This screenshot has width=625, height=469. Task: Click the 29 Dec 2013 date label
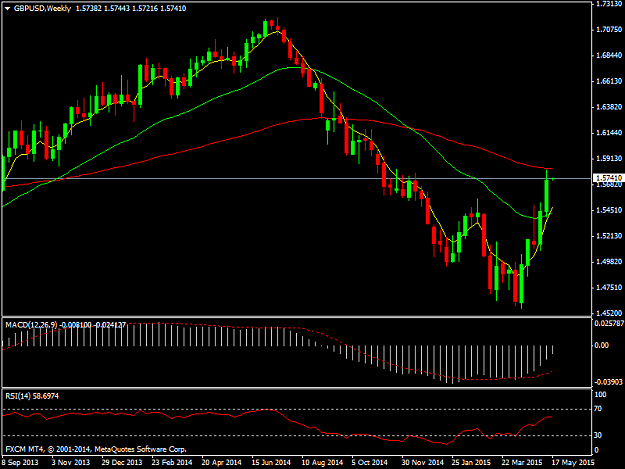pos(122,462)
